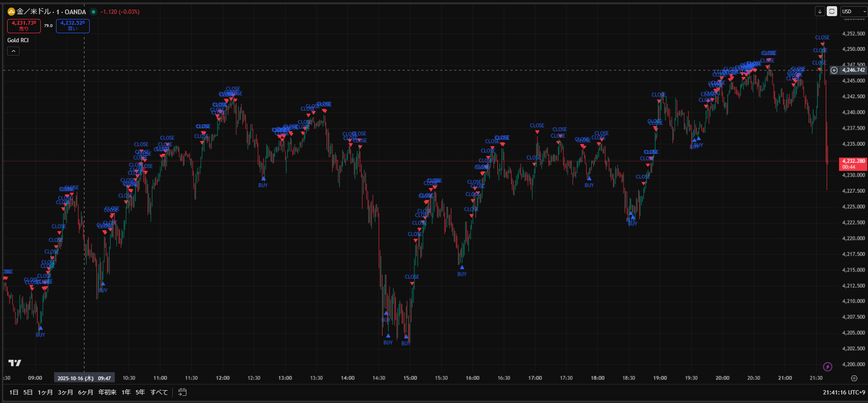Switch the range to 5日

[x=28, y=392]
